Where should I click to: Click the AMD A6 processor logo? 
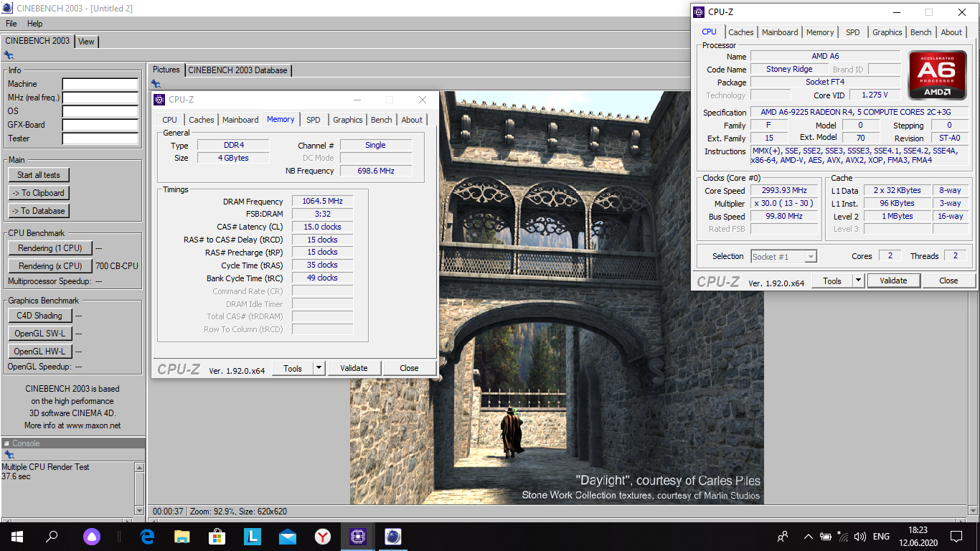pyautogui.click(x=937, y=75)
